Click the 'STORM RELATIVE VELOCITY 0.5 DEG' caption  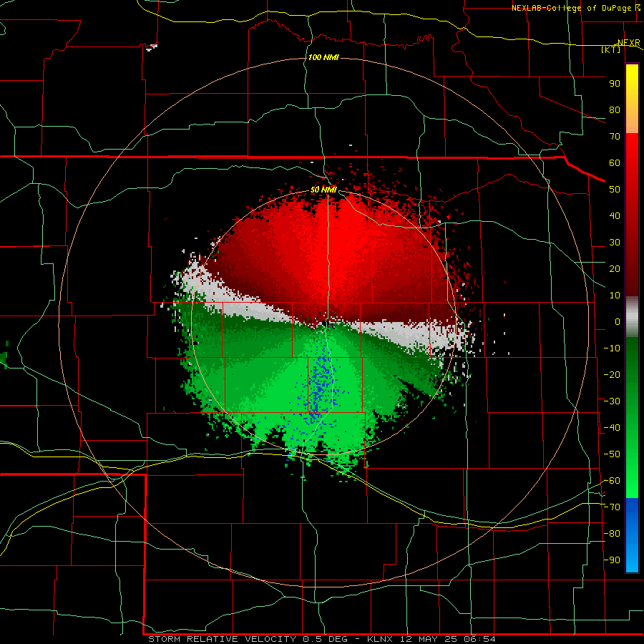point(248,639)
